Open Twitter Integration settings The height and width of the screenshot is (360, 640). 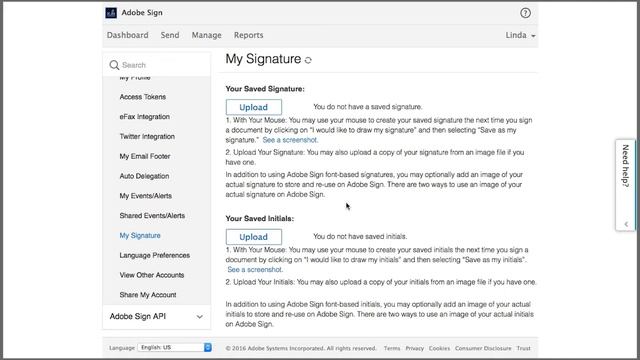click(147, 136)
